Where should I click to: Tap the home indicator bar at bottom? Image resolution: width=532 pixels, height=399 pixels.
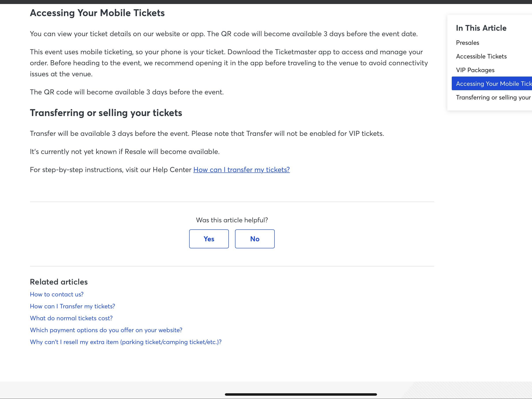click(301, 394)
